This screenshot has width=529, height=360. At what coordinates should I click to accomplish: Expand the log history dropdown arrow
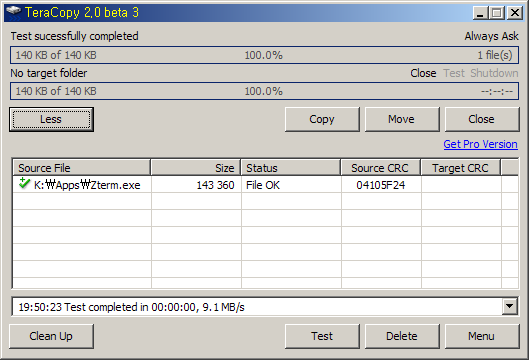pyautogui.click(x=509, y=307)
